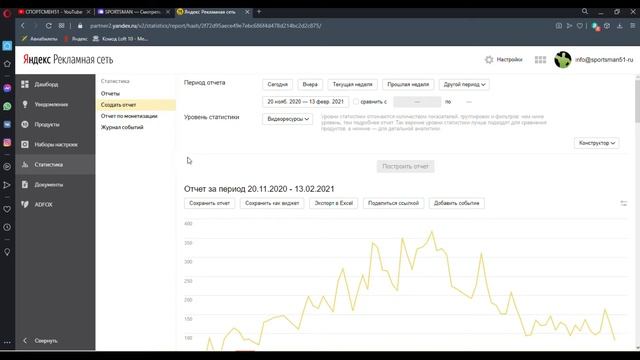This screenshot has width=640, height=360.
Task: Open Наборы настроек in the sidebar
Action: (x=55, y=144)
